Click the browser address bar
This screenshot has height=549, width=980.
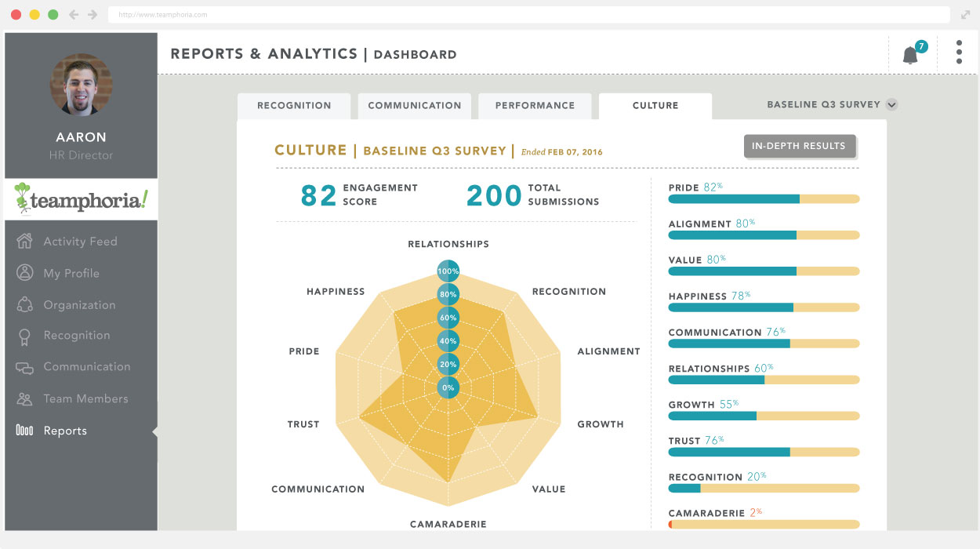pos(525,15)
